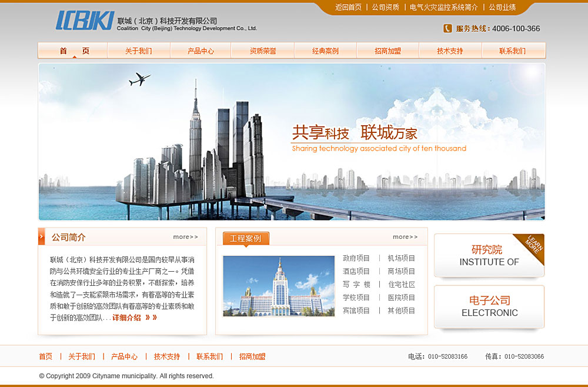Click the arrow marker beside 公司简介
Image resolution: width=588 pixels, height=387 pixels.
click(41, 237)
